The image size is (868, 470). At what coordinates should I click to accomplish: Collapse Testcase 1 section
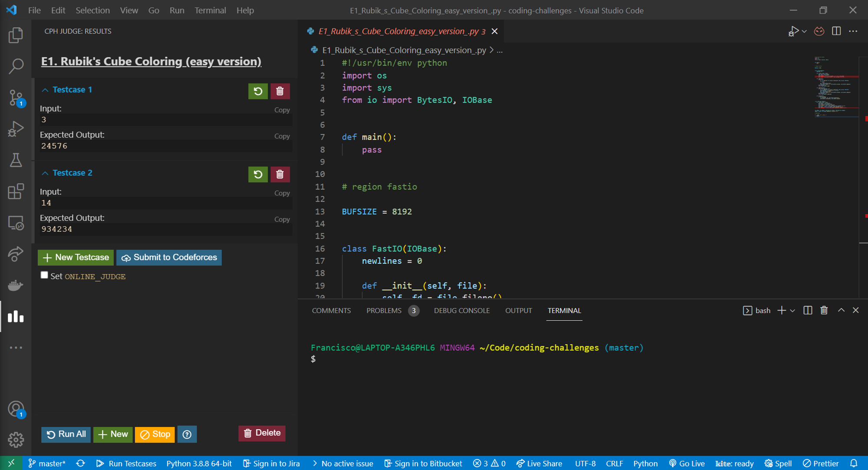pos(45,90)
